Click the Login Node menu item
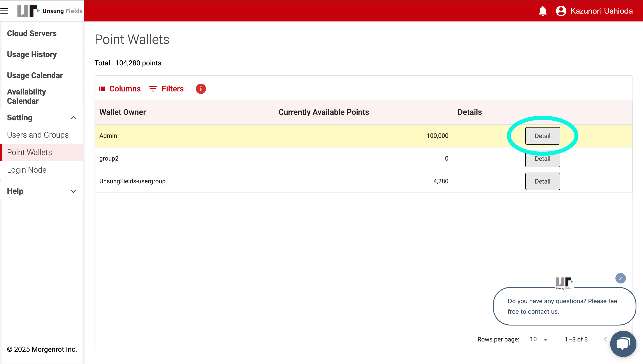 point(26,170)
